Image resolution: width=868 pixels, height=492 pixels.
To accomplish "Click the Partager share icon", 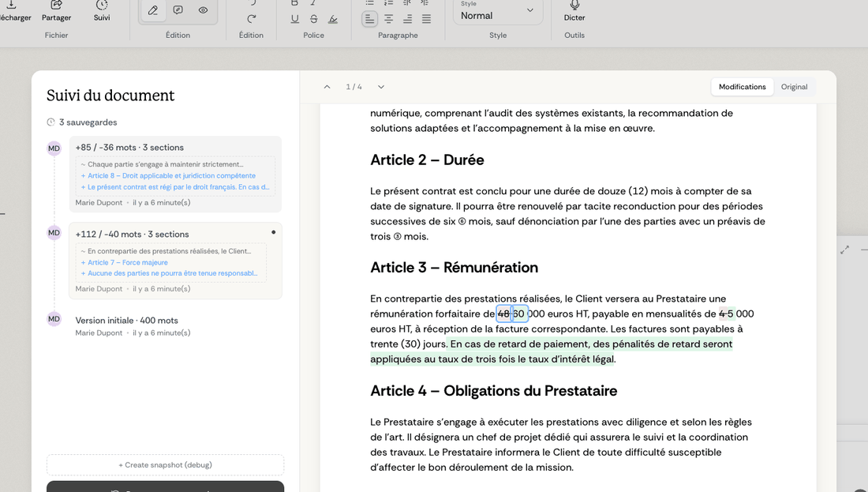I will 56,6.
